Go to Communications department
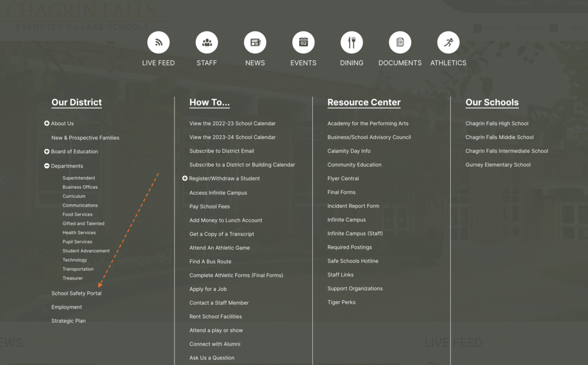Viewport: 588px width, 365px height. (x=80, y=205)
